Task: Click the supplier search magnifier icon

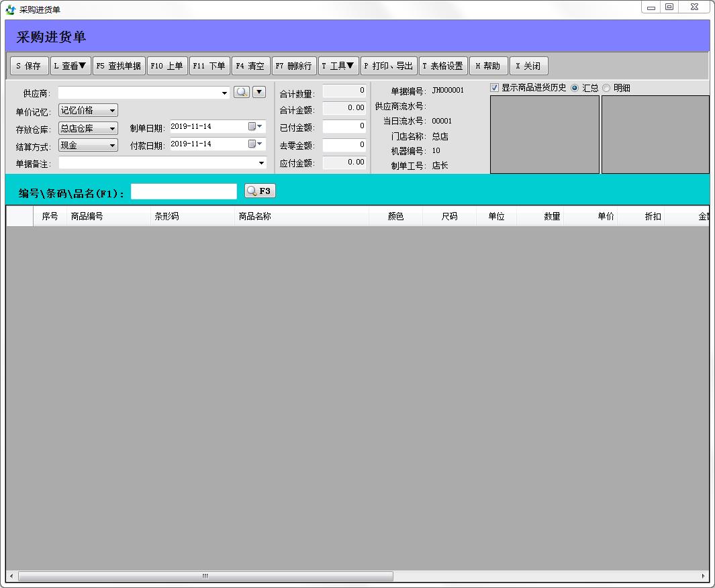Action: click(242, 93)
